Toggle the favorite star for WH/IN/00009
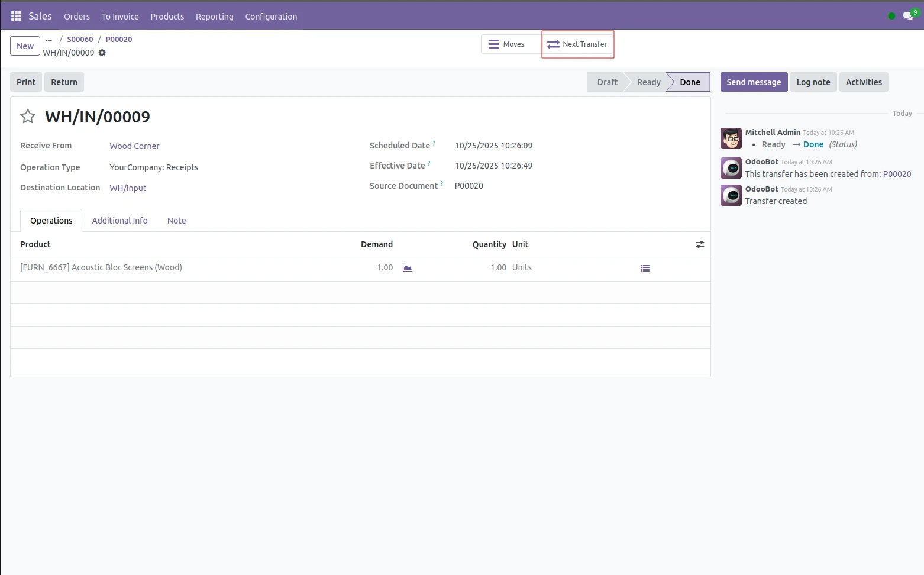The width and height of the screenshot is (924, 575). (x=28, y=117)
